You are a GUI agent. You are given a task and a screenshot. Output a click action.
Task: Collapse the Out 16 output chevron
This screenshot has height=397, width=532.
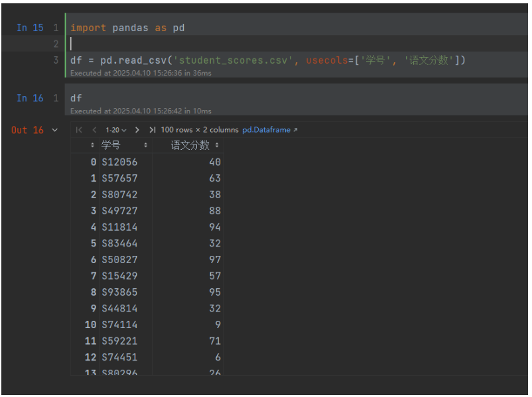54,130
